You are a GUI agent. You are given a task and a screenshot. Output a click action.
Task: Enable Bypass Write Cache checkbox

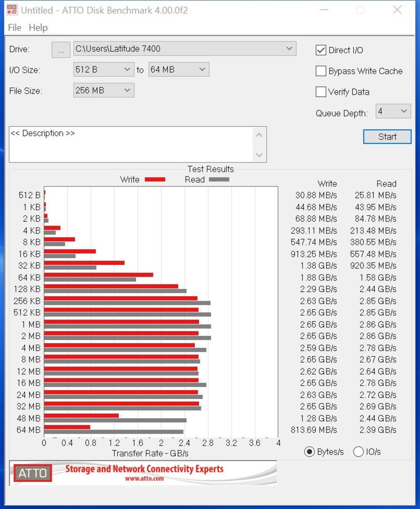coord(321,71)
